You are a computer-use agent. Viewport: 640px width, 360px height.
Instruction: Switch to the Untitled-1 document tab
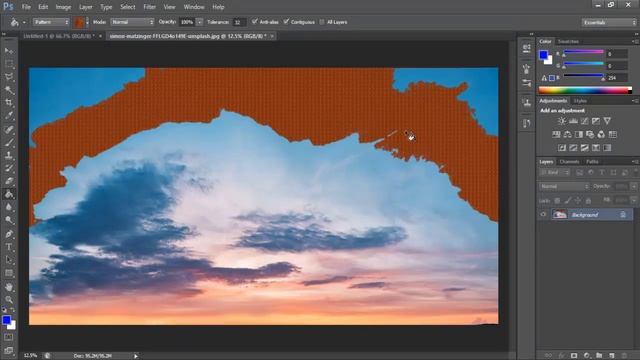58,36
